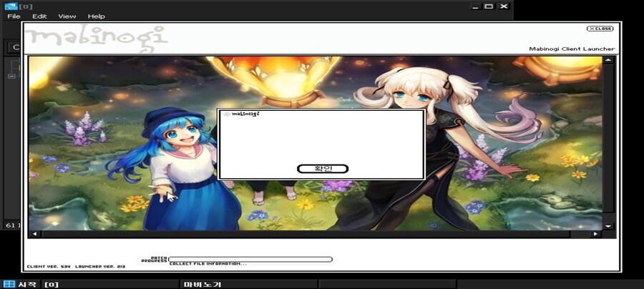
Task: Click the small mabinogi icon in the dialog title
Action: (226, 114)
